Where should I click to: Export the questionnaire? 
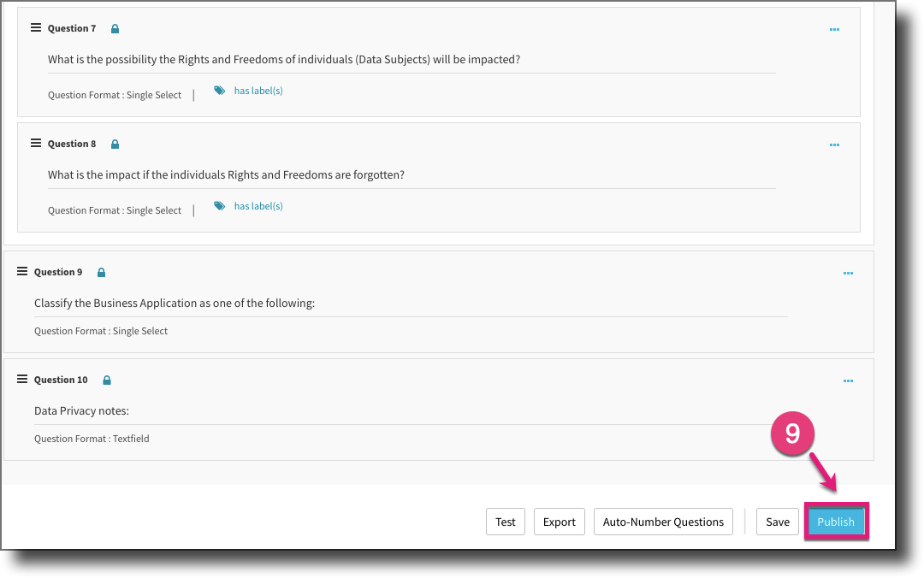559,522
